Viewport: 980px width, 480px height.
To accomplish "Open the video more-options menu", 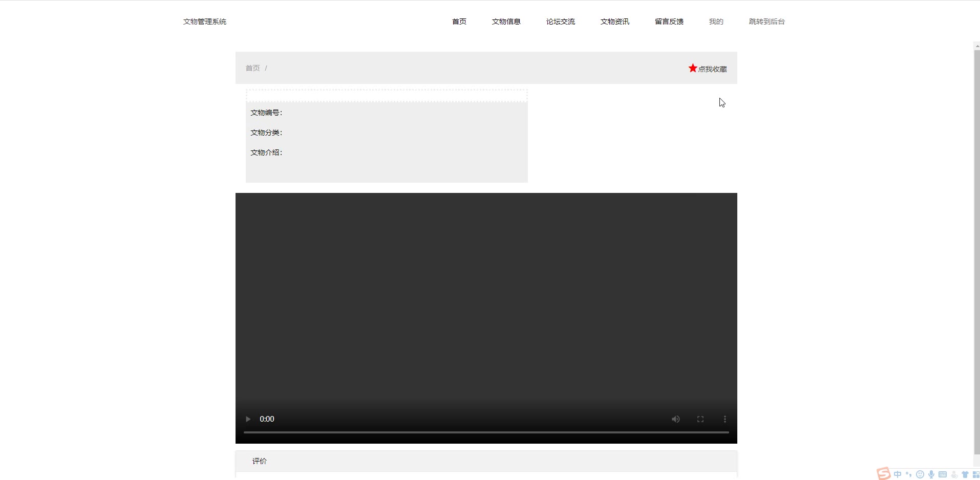I will [x=725, y=419].
